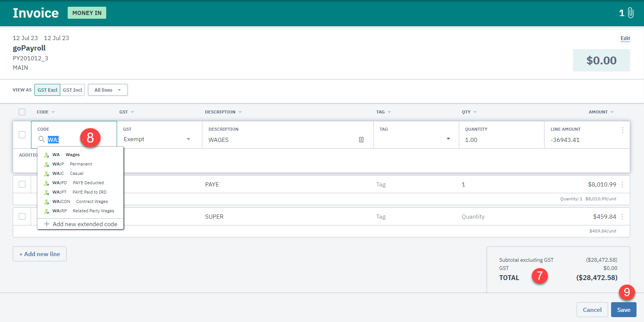Screen dimensions: 644x322
Task: Expand the All lines filter dropdown
Action: coord(108,90)
